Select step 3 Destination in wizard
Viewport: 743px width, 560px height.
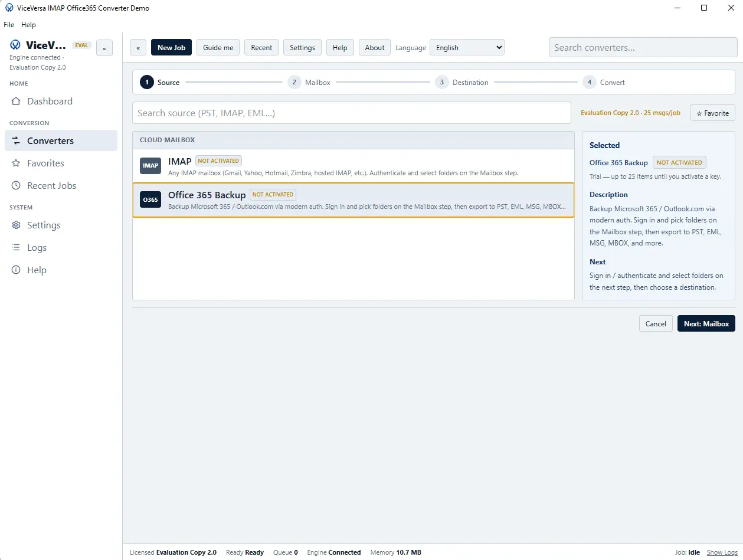(x=462, y=83)
